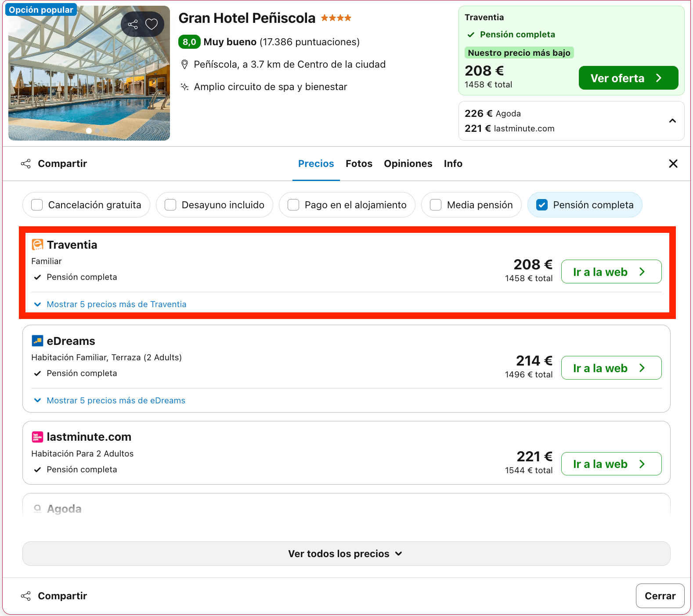
Task: Click the hotel pool photo thumbnail
Action: (x=89, y=73)
